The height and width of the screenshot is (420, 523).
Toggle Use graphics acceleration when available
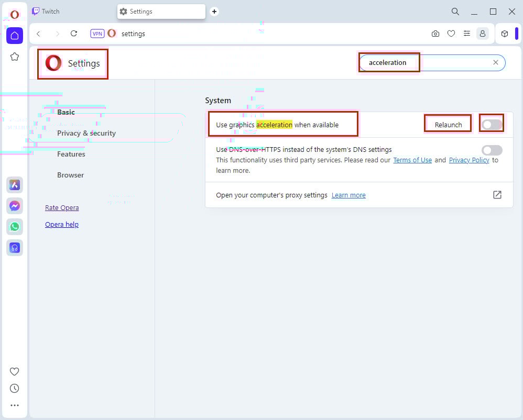coord(492,125)
